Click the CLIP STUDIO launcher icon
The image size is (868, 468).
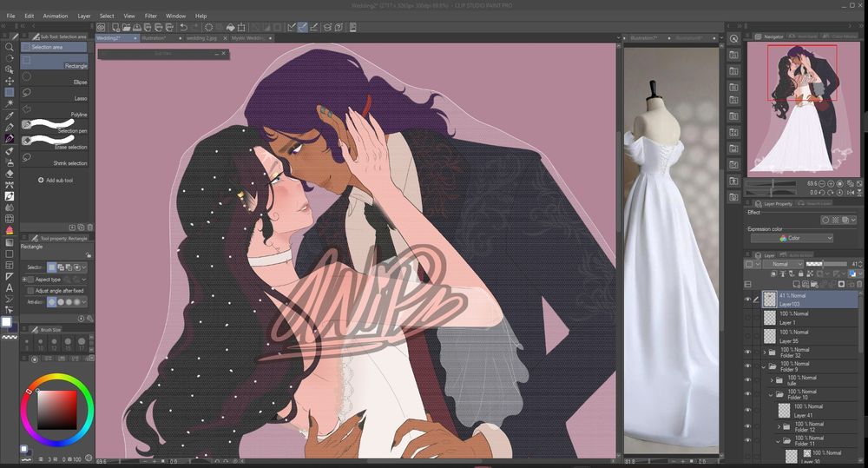(x=101, y=27)
